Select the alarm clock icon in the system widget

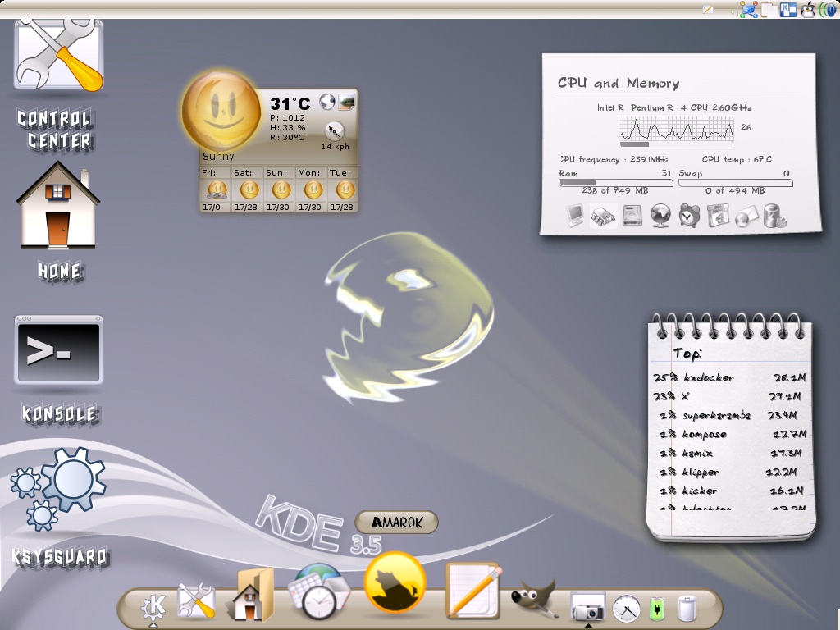point(689,216)
